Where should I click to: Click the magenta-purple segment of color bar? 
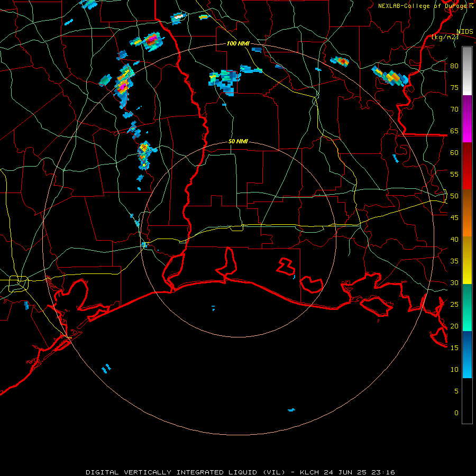[x=467, y=119]
